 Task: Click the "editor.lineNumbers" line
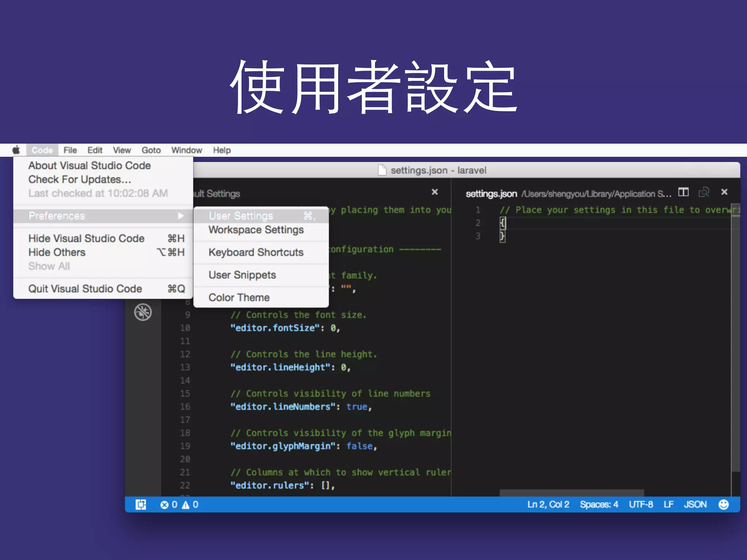coord(301,407)
